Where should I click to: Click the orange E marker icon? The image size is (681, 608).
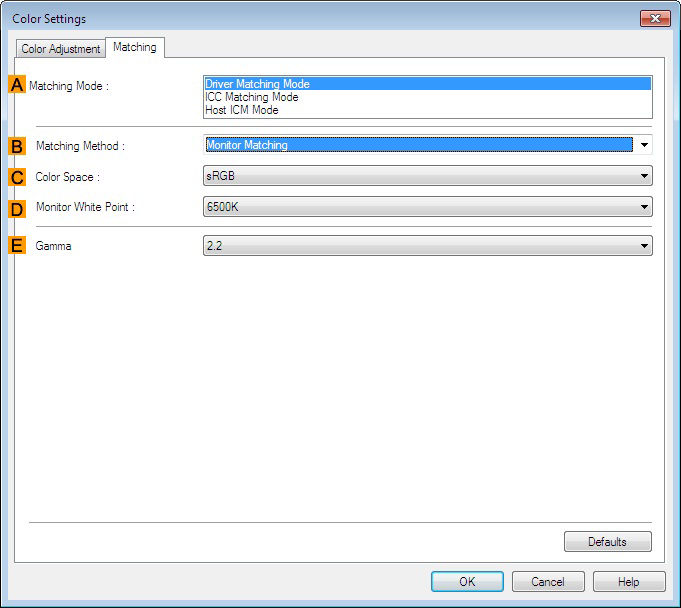17,246
